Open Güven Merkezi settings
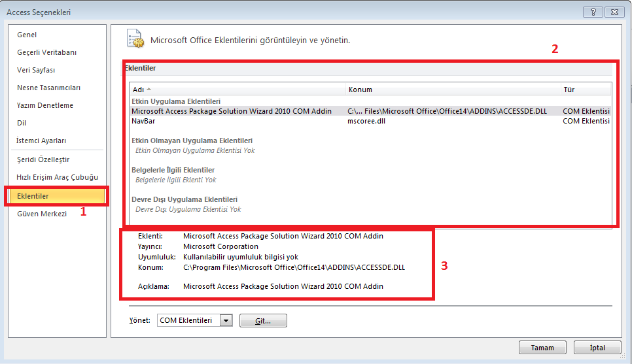 42,214
